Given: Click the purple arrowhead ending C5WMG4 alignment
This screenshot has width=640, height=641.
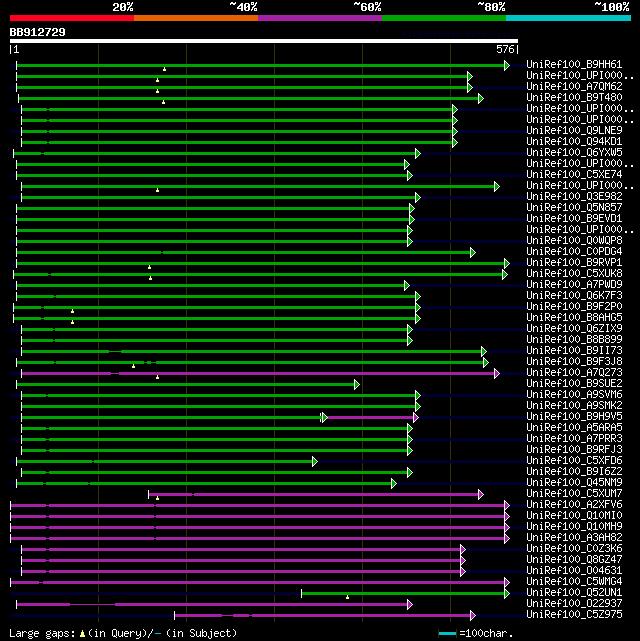Looking at the screenshot, I should 507,583.
